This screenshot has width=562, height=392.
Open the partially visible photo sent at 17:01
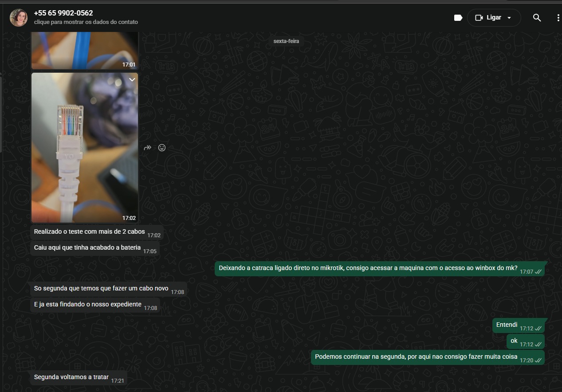[x=84, y=50]
